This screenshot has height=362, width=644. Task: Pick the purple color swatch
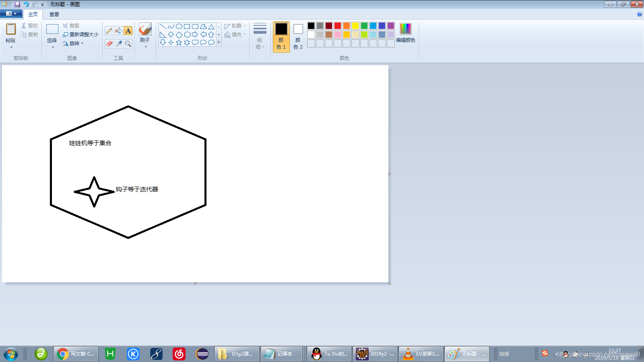click(391, 26)
